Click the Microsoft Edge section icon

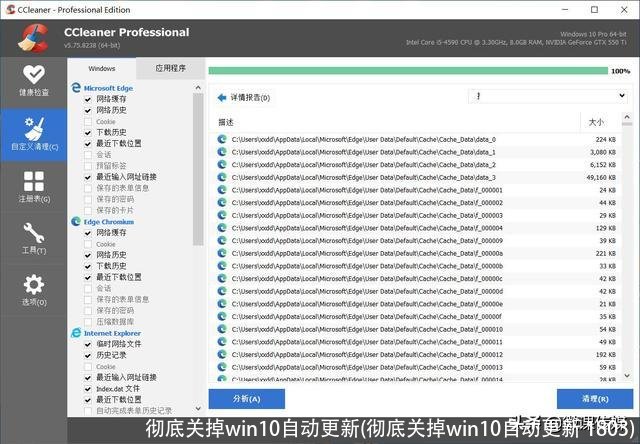[76, 88]
